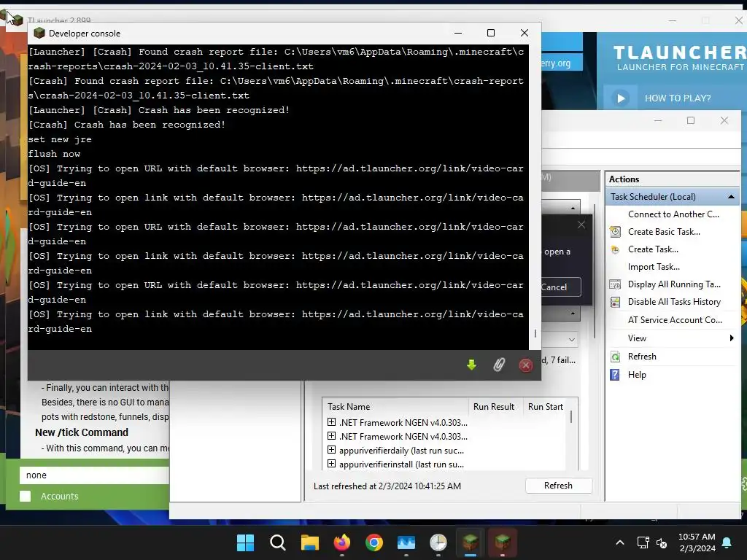Select the first Minecraft block taskbar icon
Viewport: 747px width, 560px height.
pyautogui.click(x=471, y=542)
